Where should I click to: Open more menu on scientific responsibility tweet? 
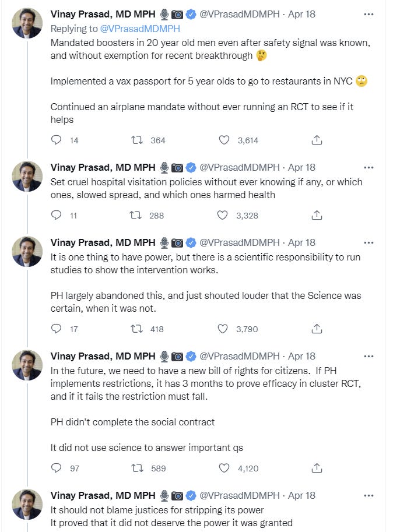tap(369, 242)
